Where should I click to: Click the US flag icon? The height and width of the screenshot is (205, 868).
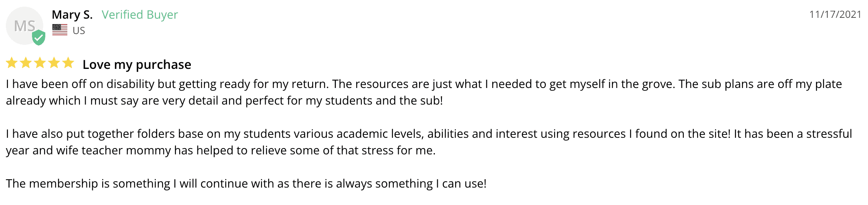click(60, 30)
